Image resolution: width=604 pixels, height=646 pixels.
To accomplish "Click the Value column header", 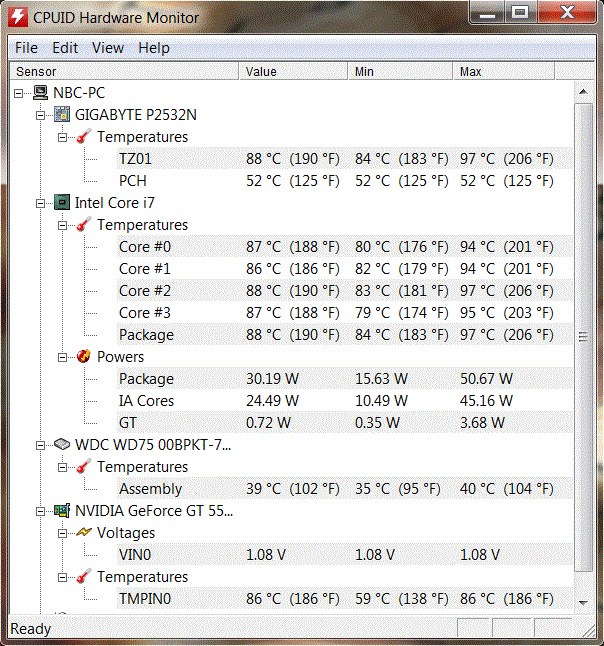I will point(293,71).
